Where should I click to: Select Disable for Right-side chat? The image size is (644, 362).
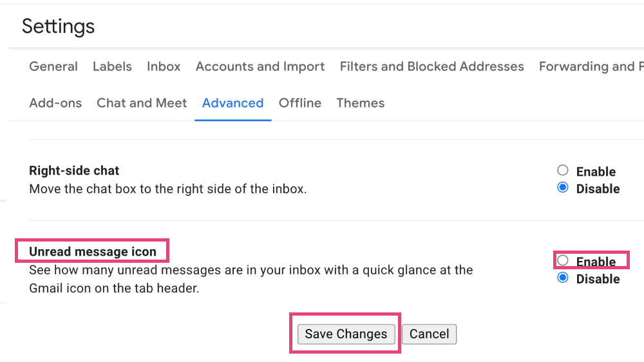[563, 188]
